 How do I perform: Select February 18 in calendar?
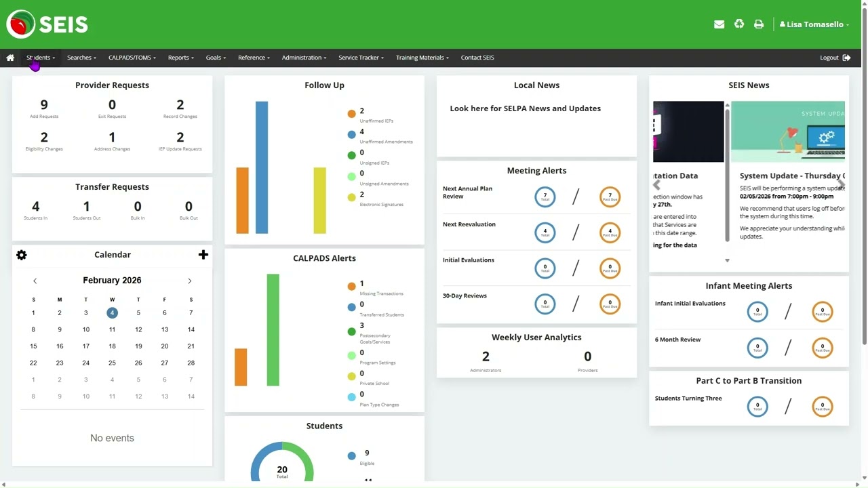[112, 346]
